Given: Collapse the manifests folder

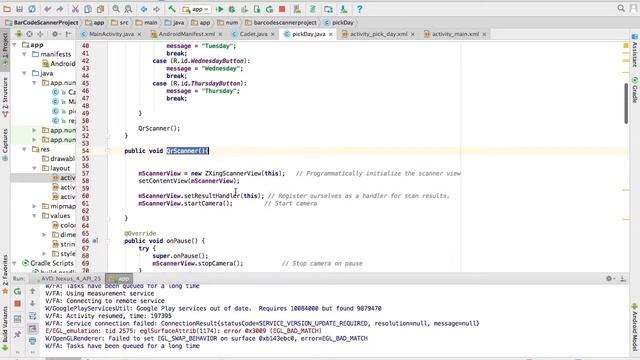Looking at the screenshot, I should pos(25,54).
